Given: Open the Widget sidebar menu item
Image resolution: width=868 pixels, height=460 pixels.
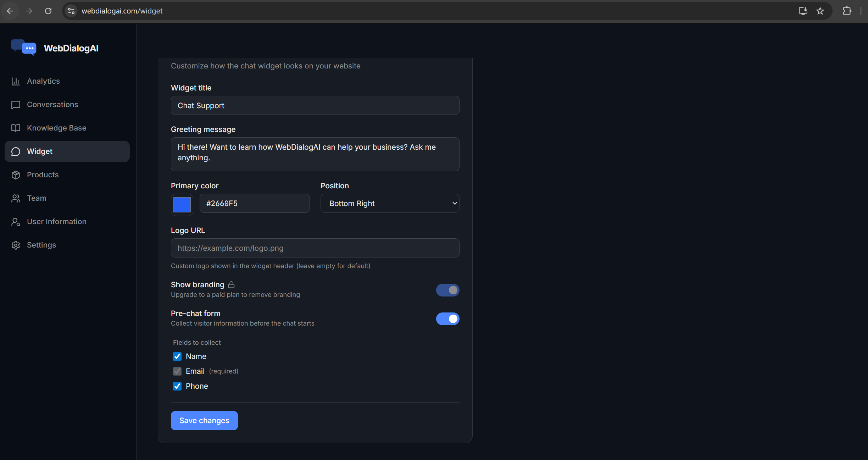Looking at the screenshot, I should [67, 151].
